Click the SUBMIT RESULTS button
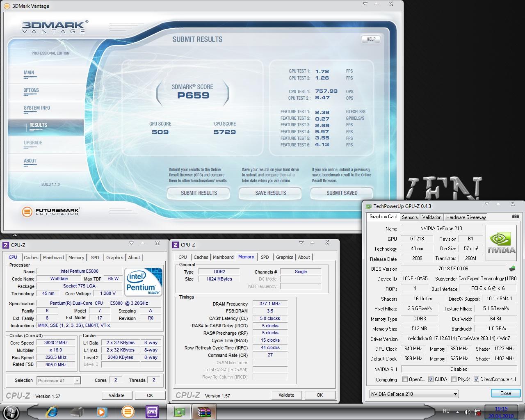 pos(199,193)
